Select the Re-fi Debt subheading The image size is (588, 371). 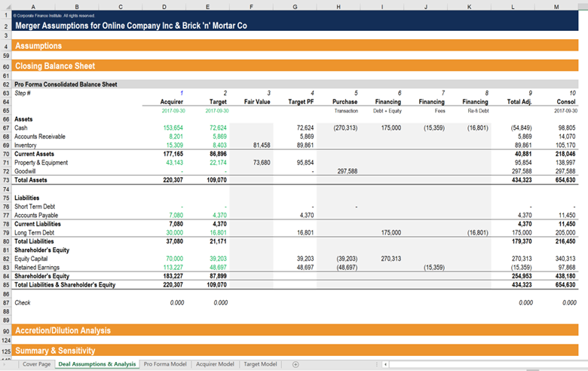(x=478, y=111)
